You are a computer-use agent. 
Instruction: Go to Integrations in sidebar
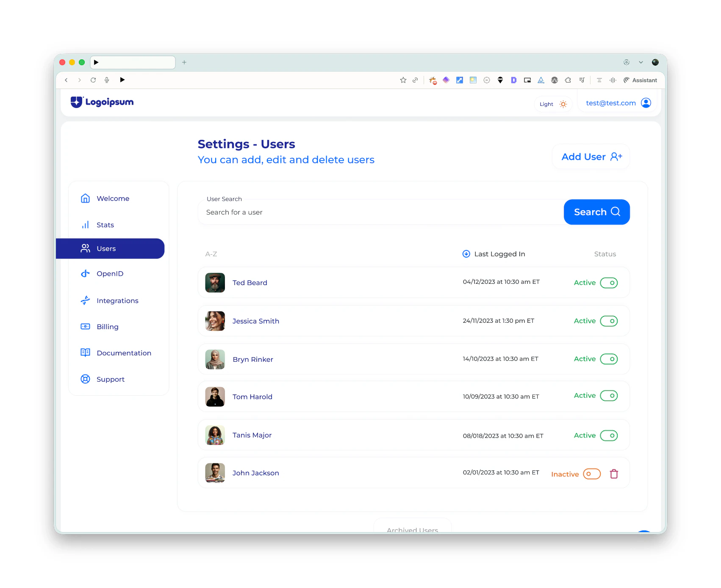click(x=110, y=300)
